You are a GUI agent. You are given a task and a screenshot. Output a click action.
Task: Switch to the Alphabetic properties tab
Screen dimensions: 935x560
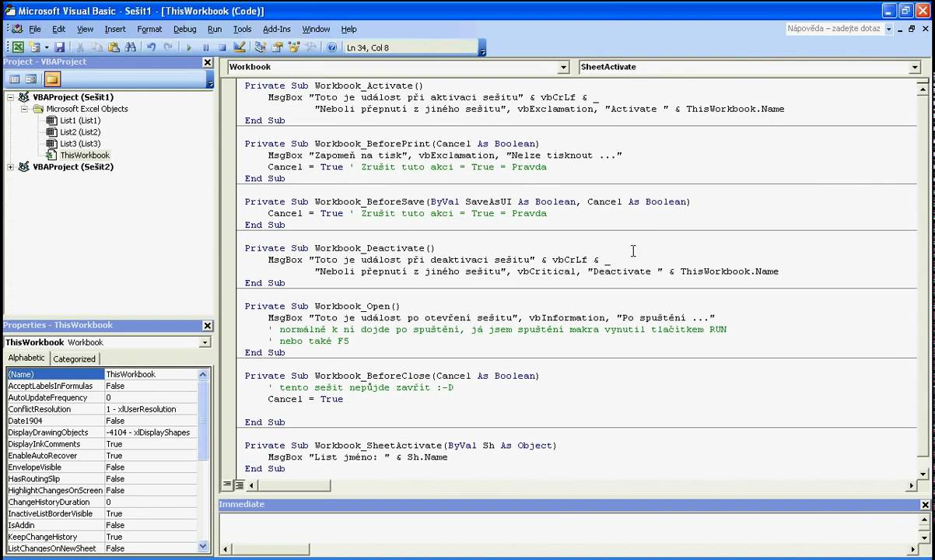tap(26, 358)
